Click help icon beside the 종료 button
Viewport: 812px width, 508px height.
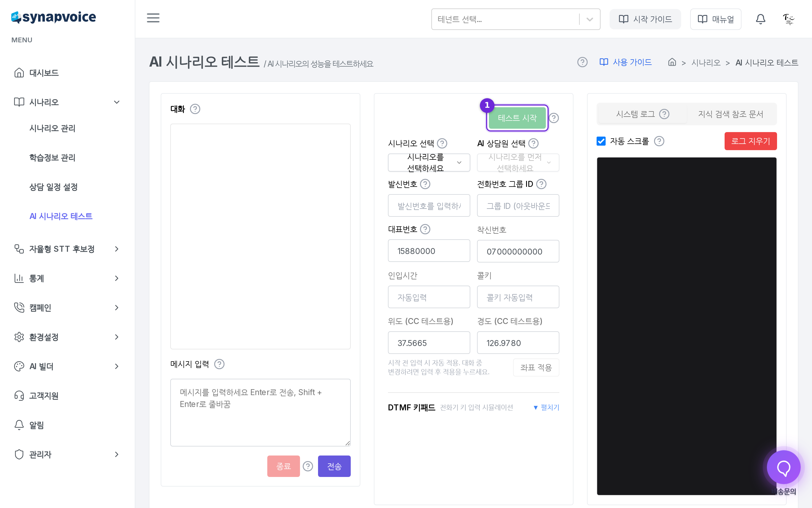pos(308,466)
